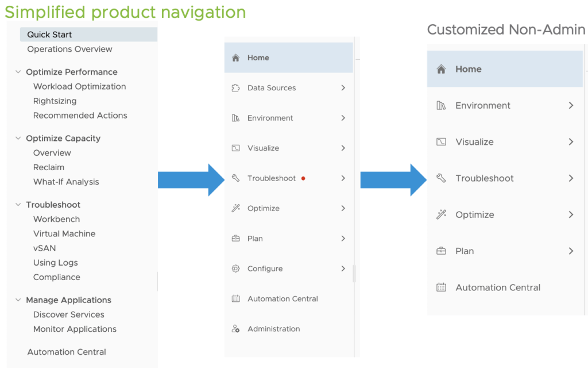Screen dimensions: 588x368
Task: Open Troubleshoot item with red notification dot
Action: click(272, 178)
